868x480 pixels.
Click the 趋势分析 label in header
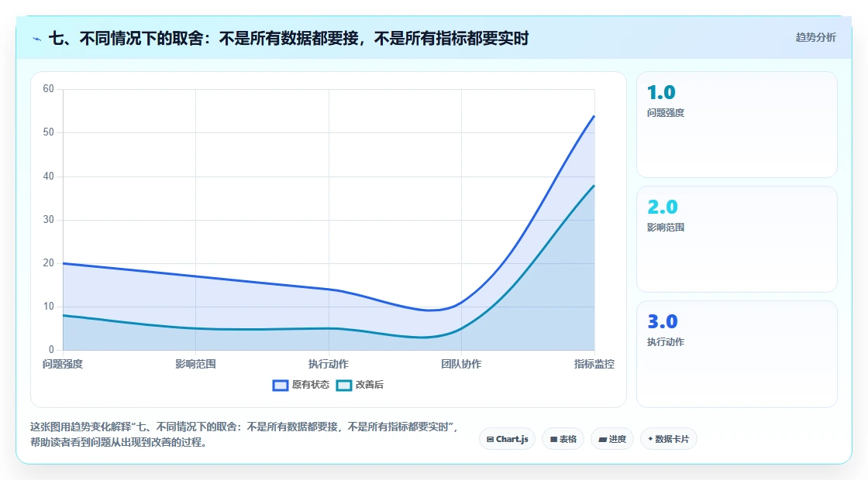[815, 38]
